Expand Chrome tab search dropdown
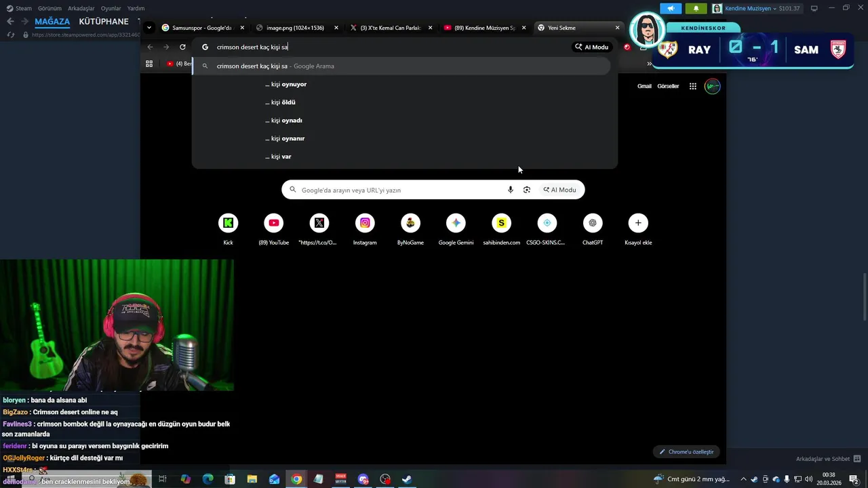The width and height of the screenshot is (868, 488). click(149, 28)
